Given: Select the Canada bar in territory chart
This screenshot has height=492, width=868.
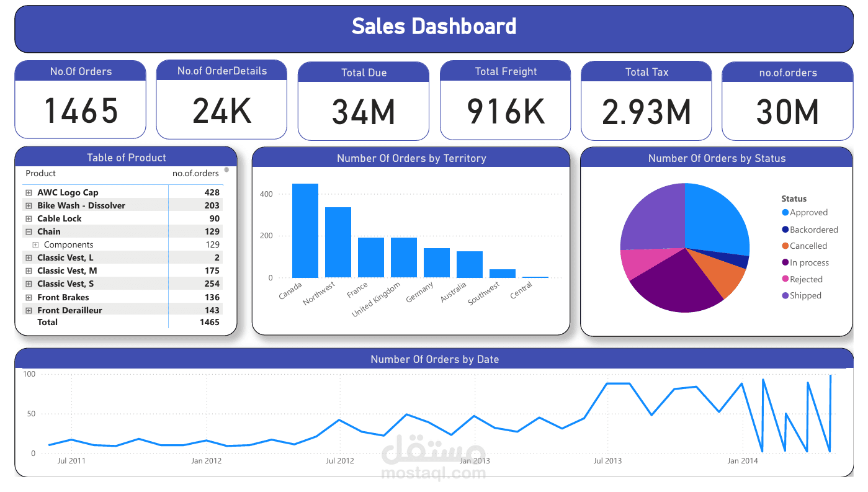Looking at the screenshot, I should (305, 231).
